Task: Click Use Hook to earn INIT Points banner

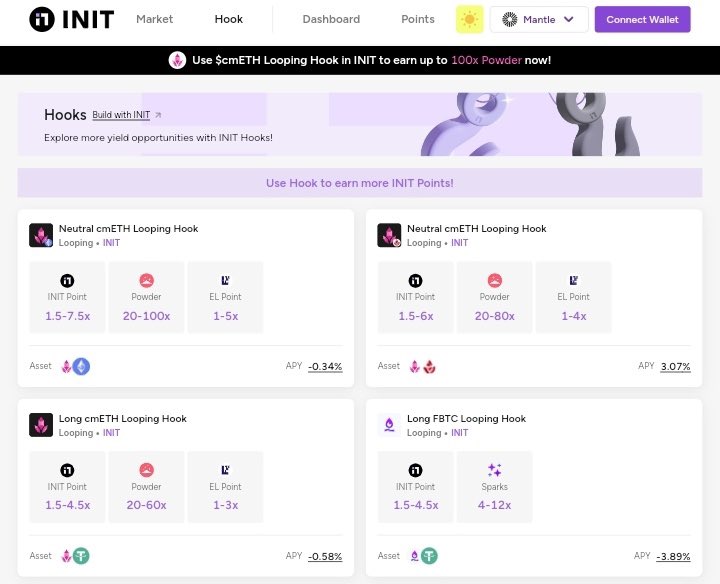Action: (x=359, y=183)
